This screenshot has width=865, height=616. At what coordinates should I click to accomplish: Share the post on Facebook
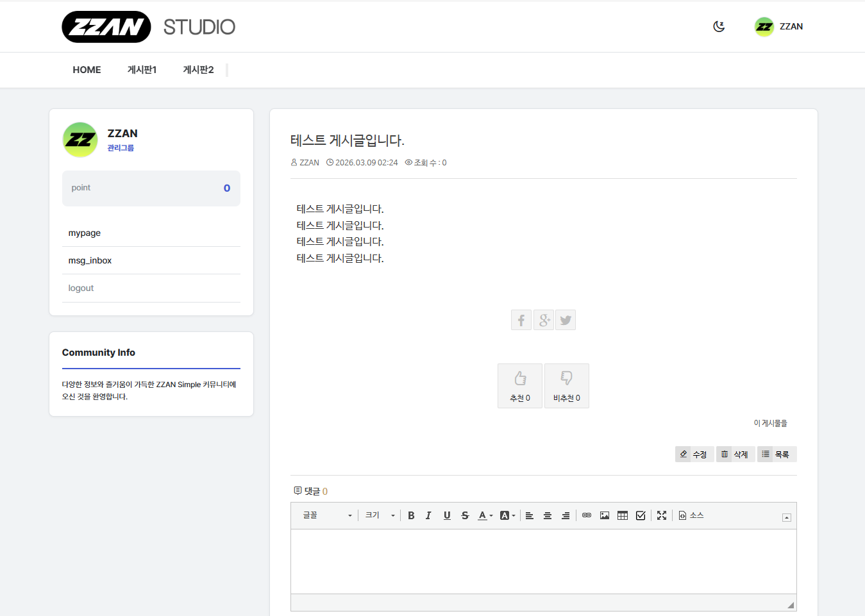pyautogui.click(x=521, y=320)
